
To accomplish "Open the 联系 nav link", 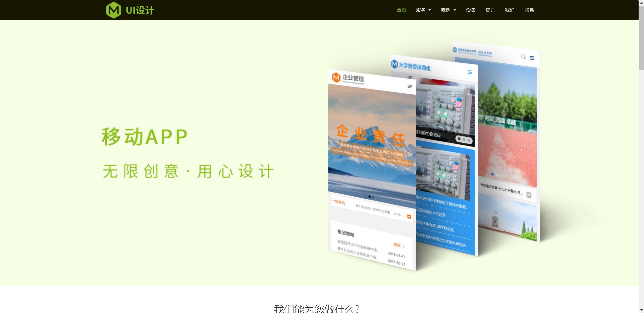I will [x=529, y=10].
